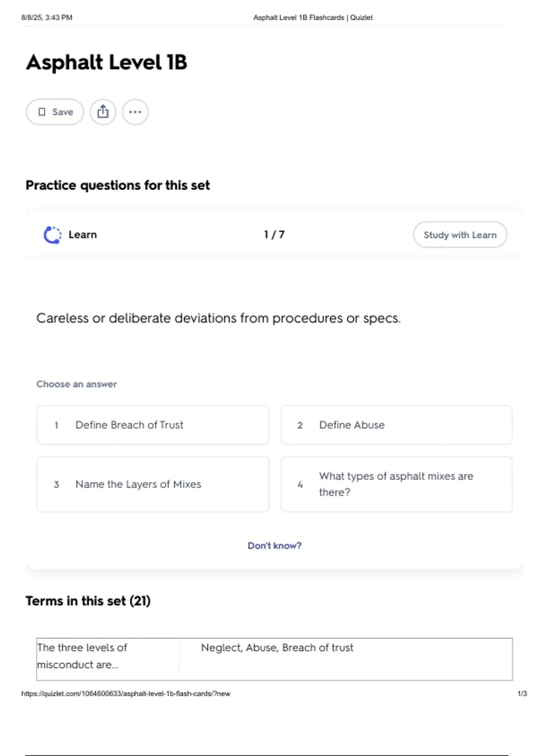
Task: Click the 1 / 7 progress counter
Action: point(274,234)
